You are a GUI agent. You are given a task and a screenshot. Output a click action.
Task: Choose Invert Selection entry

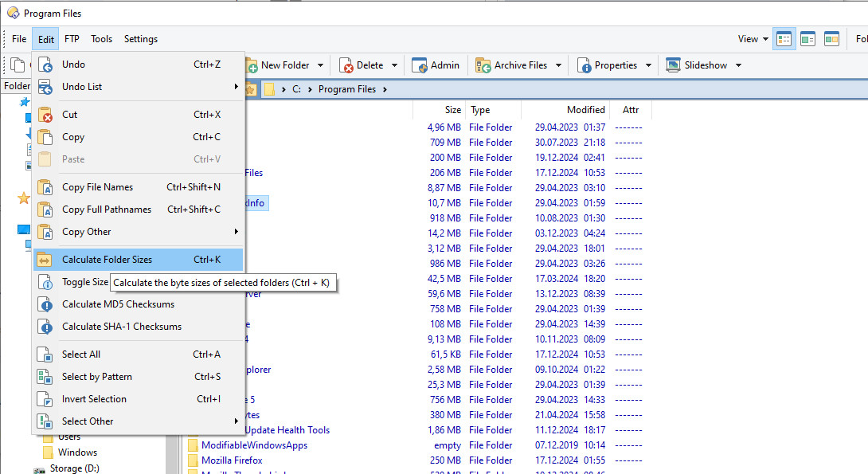(x=139, y=398)
